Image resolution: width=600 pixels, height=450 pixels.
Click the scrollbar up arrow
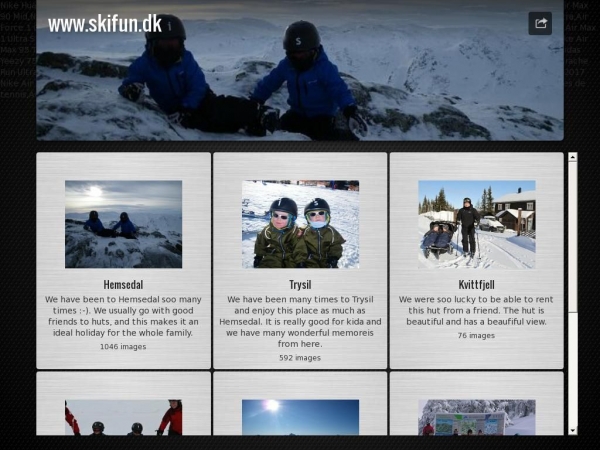[x=573, y=157]
